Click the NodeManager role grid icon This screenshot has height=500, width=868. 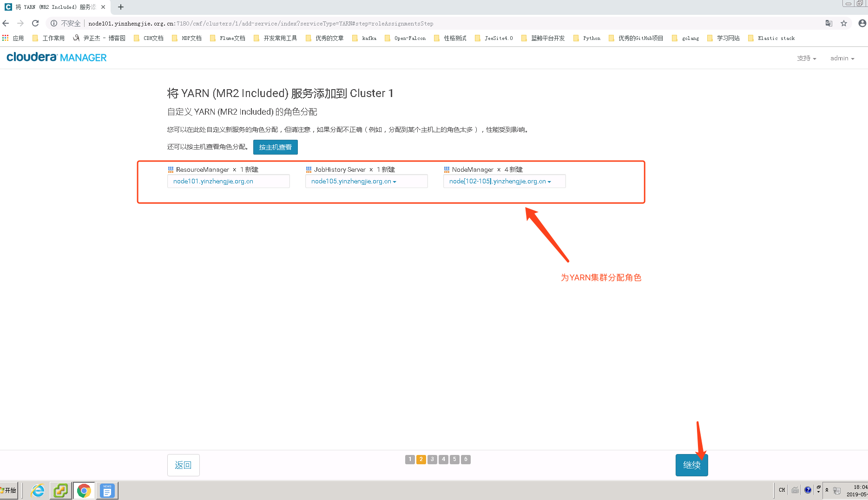(x=447, y=169)
